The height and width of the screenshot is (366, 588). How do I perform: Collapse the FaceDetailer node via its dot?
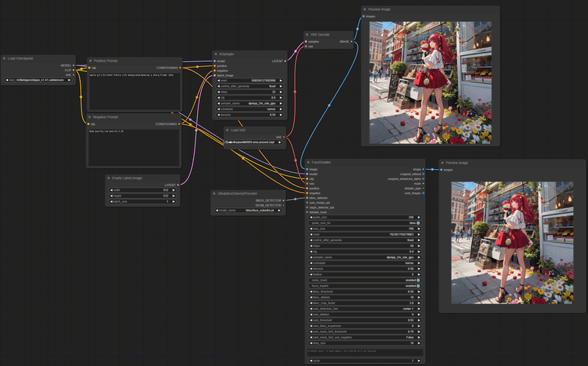point(308,162)
